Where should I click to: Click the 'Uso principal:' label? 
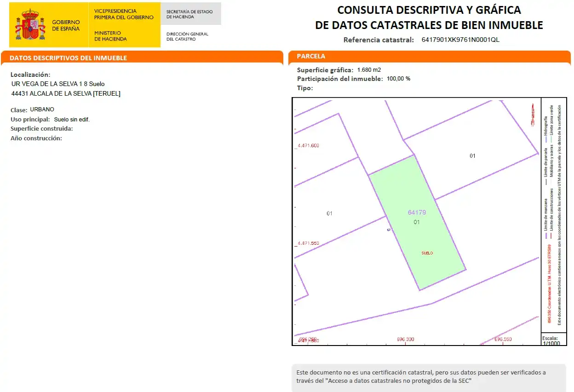(x=30, y=120)
